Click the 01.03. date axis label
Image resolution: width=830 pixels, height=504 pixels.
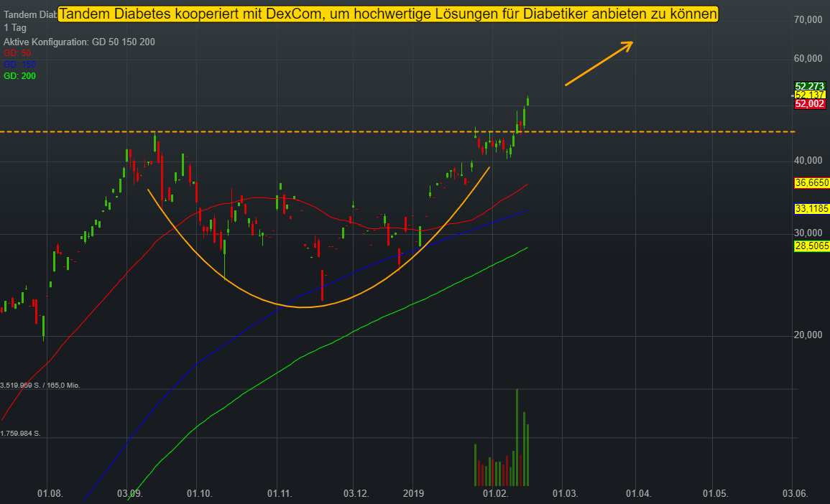pyautogui.click(x=566, y=494)
